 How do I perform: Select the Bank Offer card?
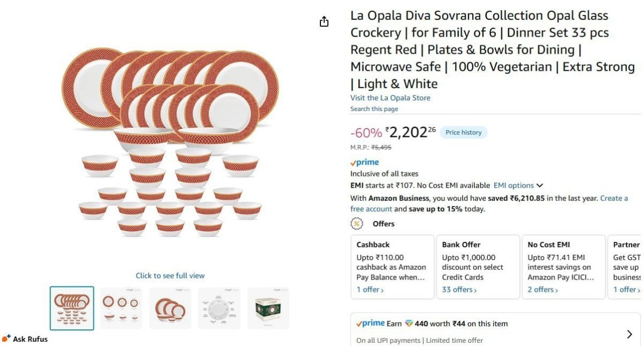[478, 267]
